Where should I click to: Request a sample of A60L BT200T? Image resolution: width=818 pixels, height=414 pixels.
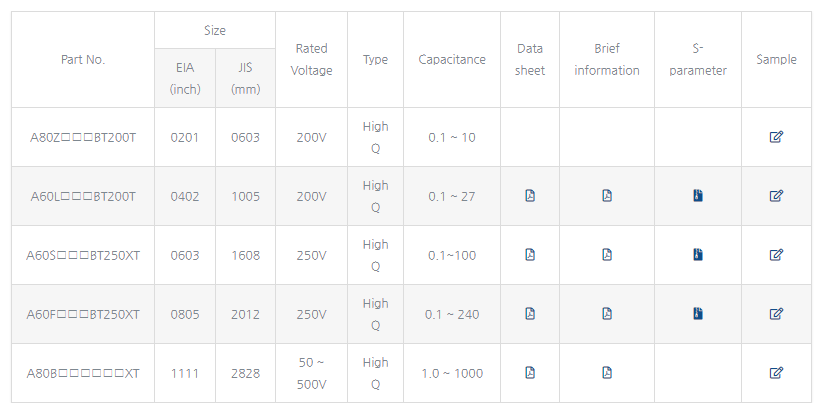pyautogui.click(x=776, y=196)
